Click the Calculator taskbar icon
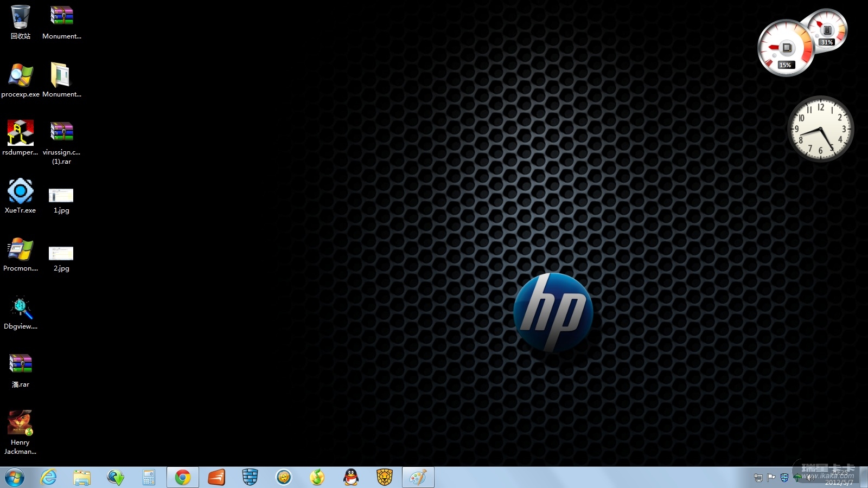Viewport: 868px width, 488px height. tap(149, 478)
